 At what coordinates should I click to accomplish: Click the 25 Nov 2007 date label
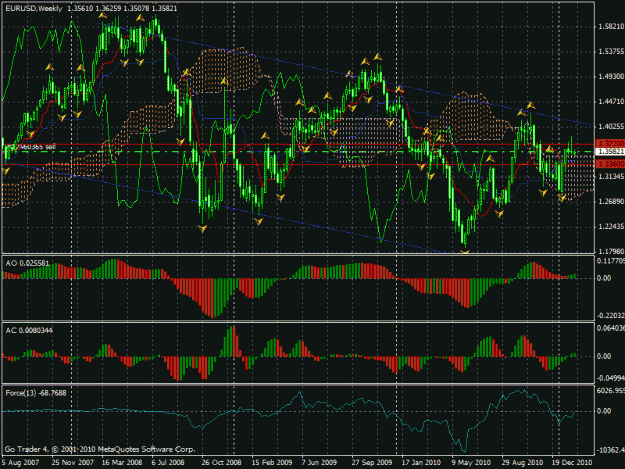point(73,463)
